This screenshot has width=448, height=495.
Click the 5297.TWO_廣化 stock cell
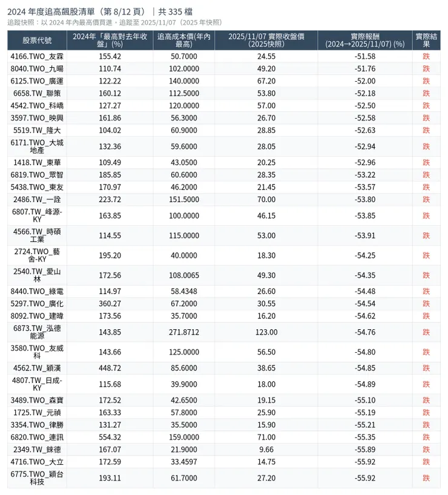pos(37,304)
